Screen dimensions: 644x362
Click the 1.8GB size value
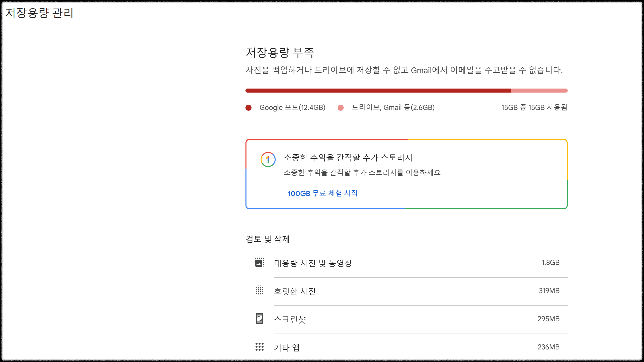pyautogui.click(x=550, y=263)
